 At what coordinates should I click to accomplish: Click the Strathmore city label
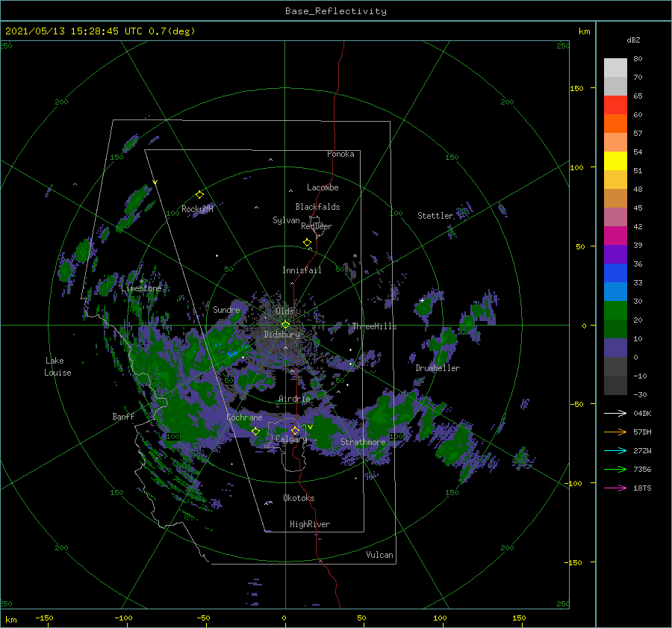pyautogui.click(x=363, y=442)
